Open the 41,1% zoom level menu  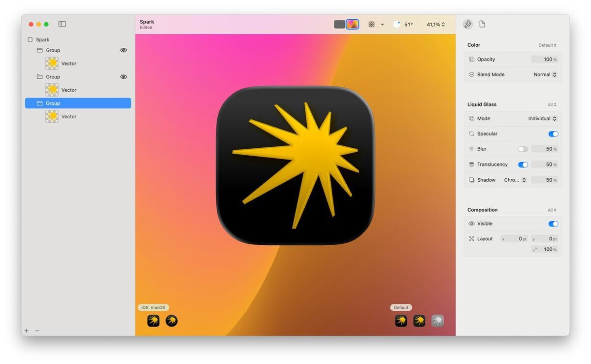(x=436, y=24)
